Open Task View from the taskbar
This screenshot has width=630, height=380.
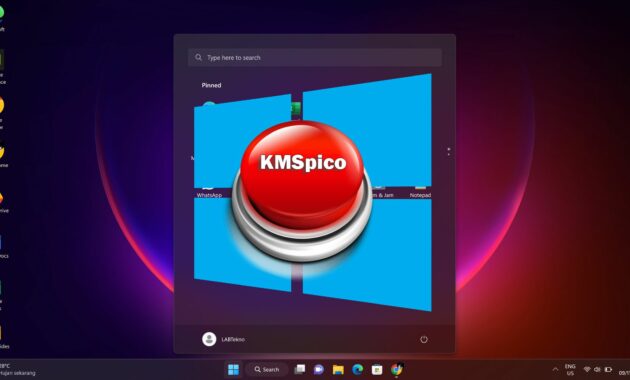300,370
